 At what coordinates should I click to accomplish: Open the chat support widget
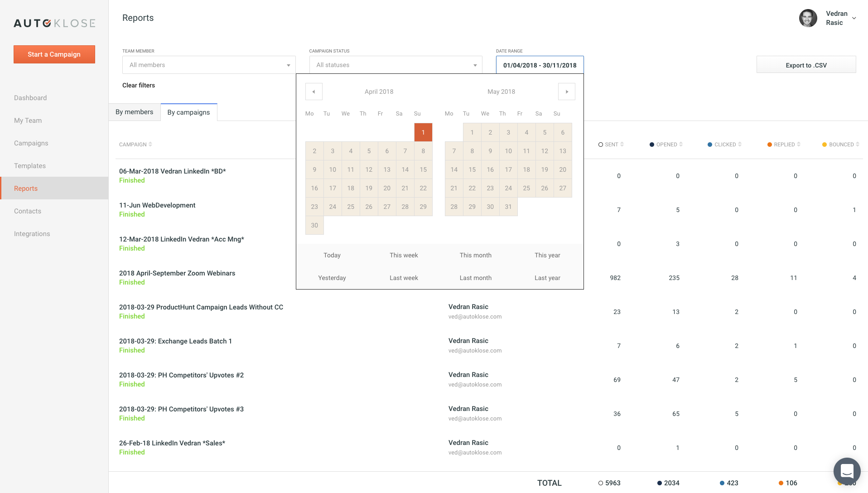click(x=847, y=471)
